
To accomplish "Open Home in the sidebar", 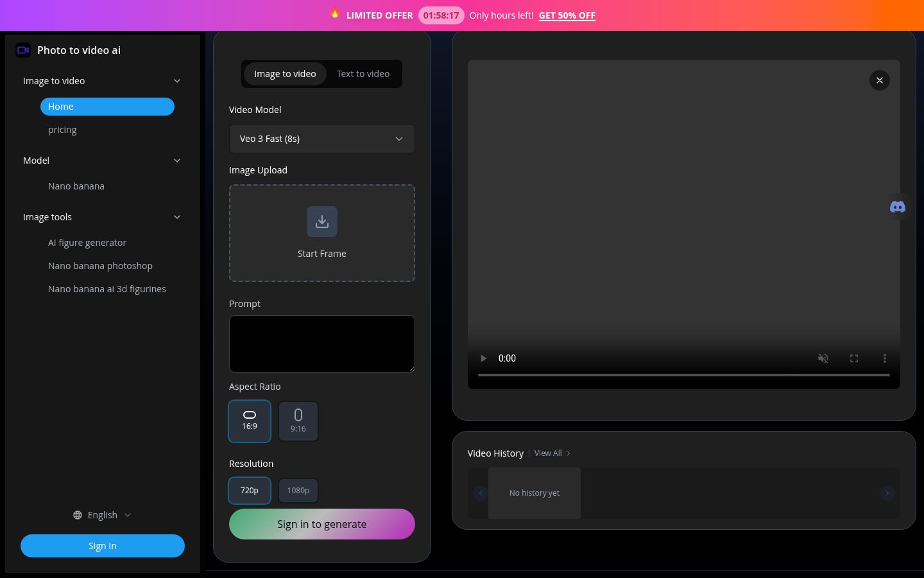I will coord(107,107).
